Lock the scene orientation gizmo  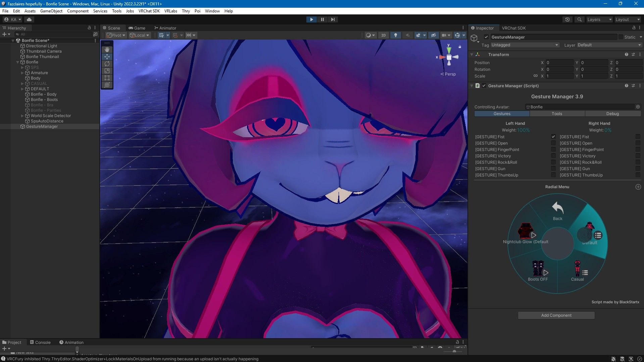(460, 47)
